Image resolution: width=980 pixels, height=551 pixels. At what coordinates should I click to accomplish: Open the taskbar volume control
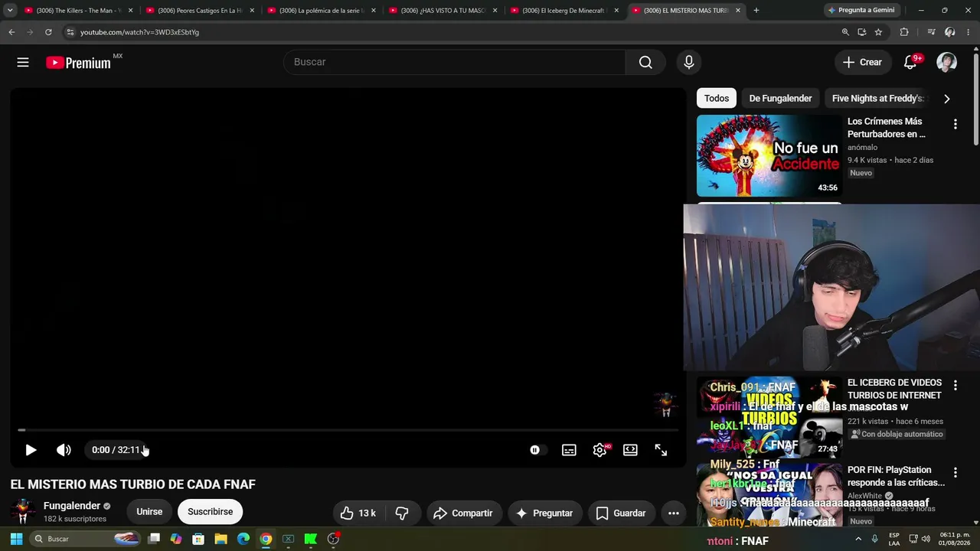point(925,539)
